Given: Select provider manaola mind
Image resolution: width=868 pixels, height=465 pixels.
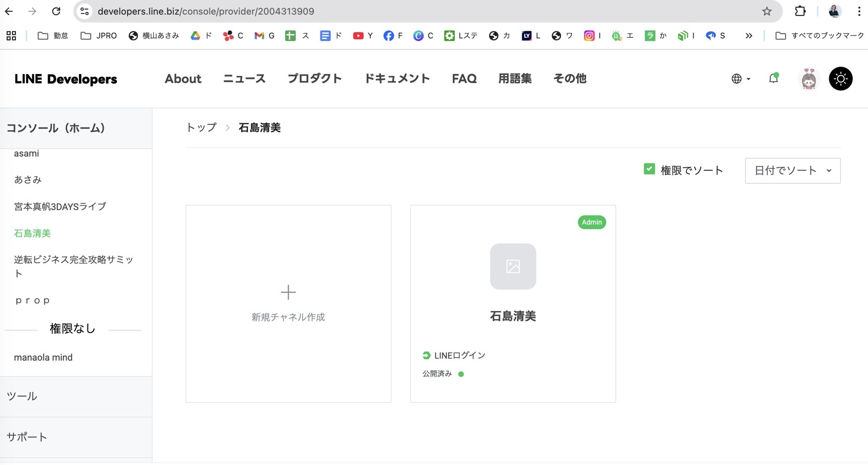Looking at the screenshot, I should pyautogui.click(x=43, y=358).
